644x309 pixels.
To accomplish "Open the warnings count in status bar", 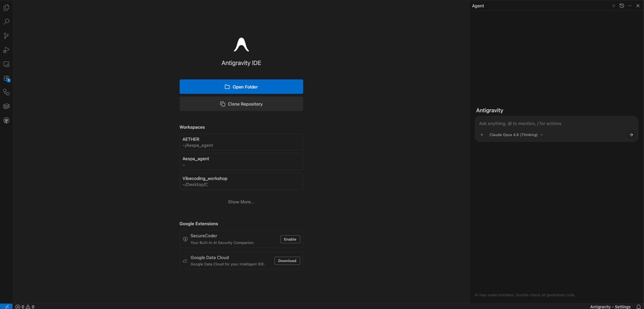I will click(30, 306).
